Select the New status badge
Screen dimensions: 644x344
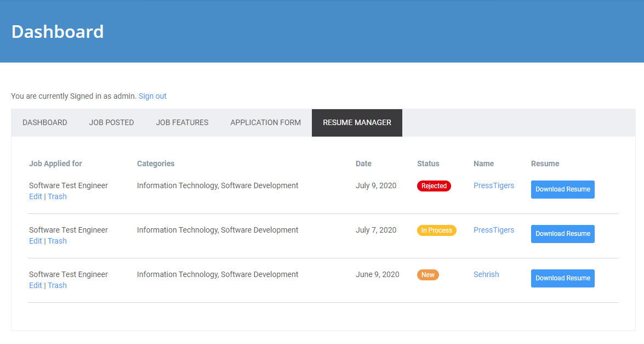coord(428,274)
